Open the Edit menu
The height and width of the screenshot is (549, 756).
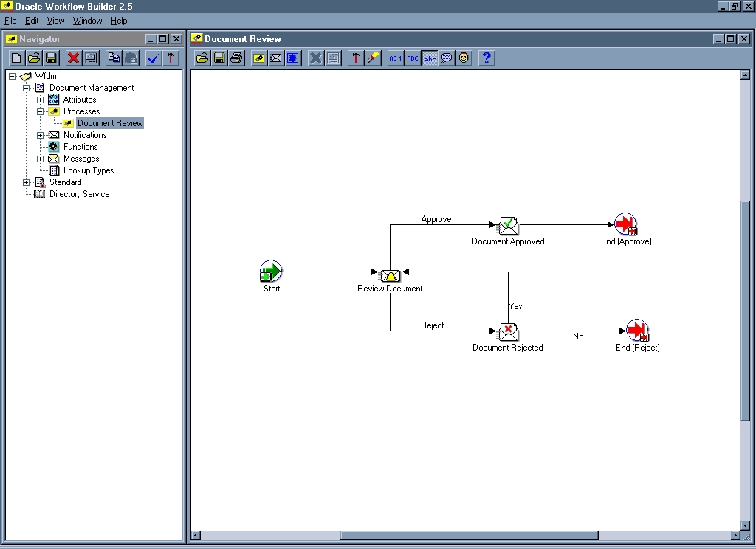(32, 21)
